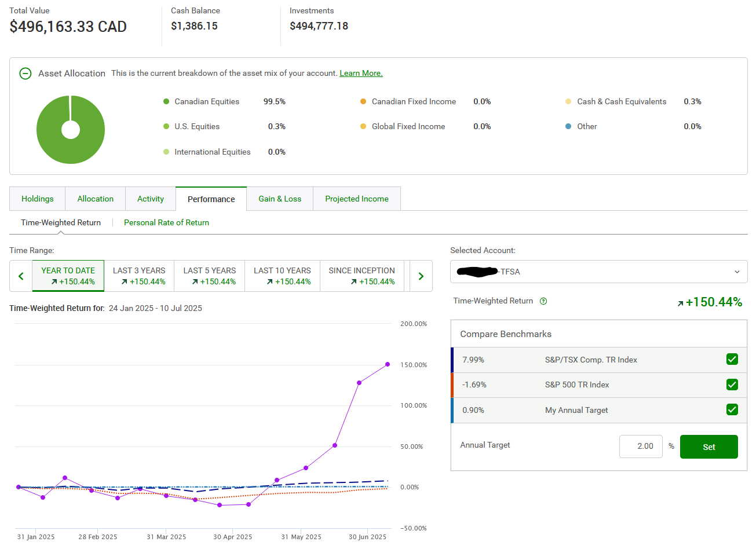Click the Canadian Fixed Income orange dot

pos(363,101)
